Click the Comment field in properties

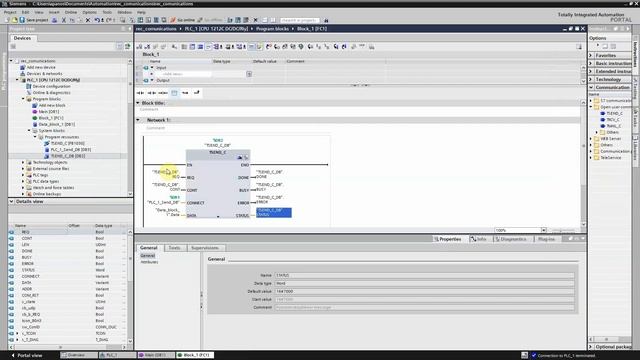coord(424,307)
